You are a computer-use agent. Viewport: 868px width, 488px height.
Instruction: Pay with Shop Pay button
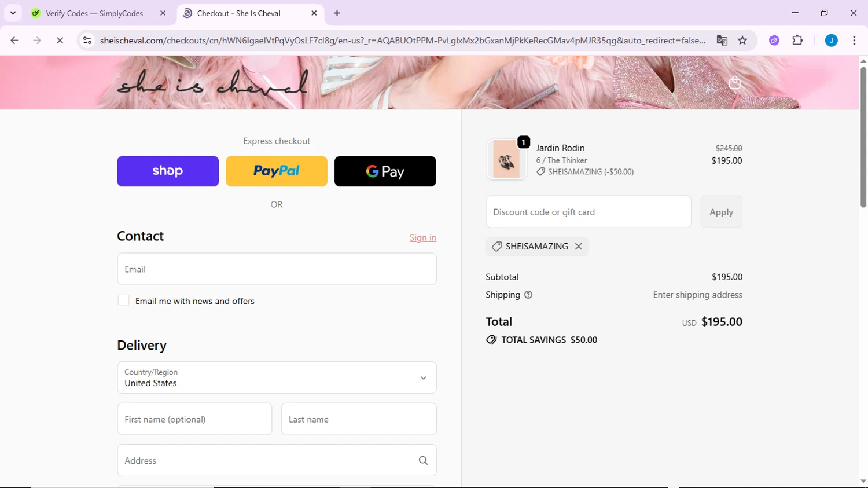coord(168,171)
